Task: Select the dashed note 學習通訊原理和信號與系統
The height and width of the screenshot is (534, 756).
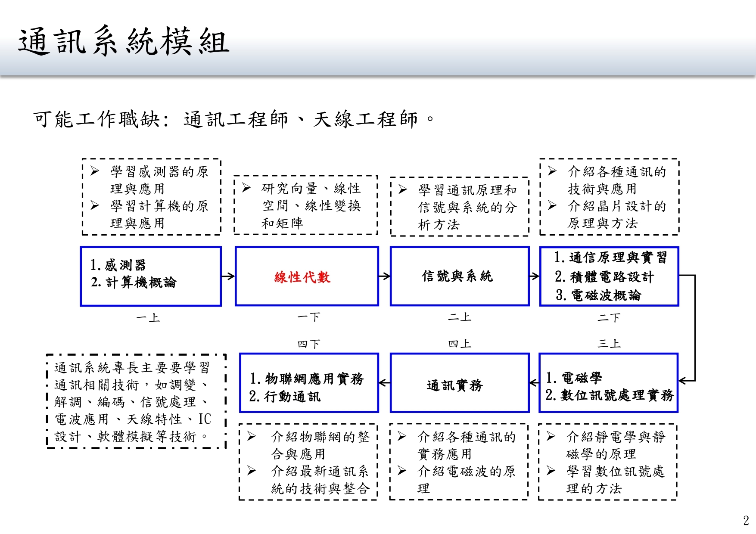Action: coord(459,207)
